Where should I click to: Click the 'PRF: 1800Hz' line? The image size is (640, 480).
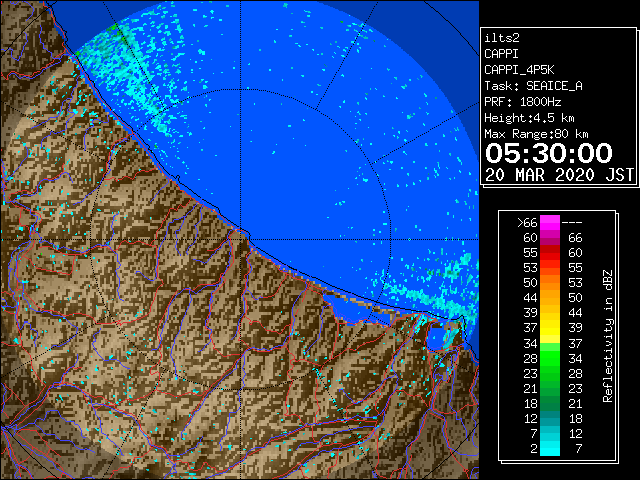tap(523, 102)
